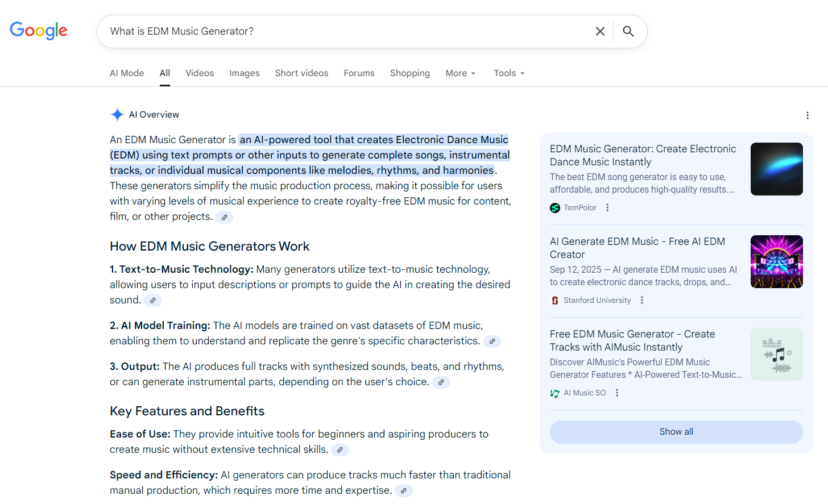The width and height of the screenshot is (828, 504).
Task: Click the Google logo
Action: [x=38, y=31]
